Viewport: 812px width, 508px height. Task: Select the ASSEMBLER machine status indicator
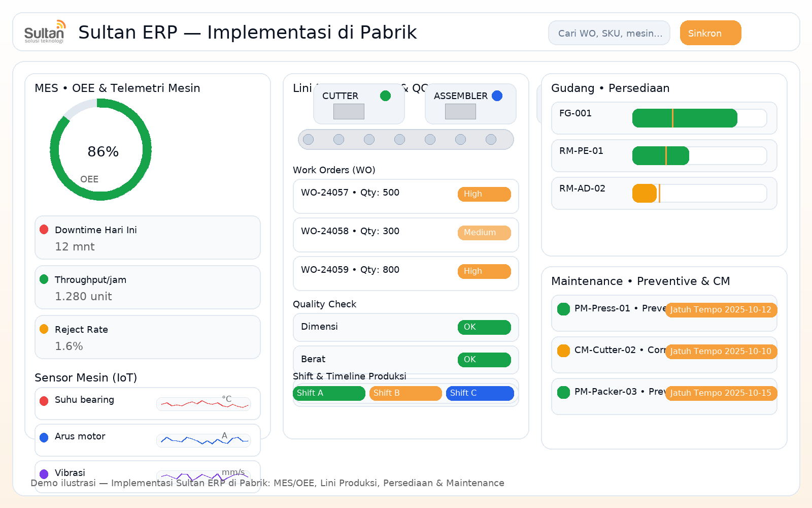tap(497, 95)
